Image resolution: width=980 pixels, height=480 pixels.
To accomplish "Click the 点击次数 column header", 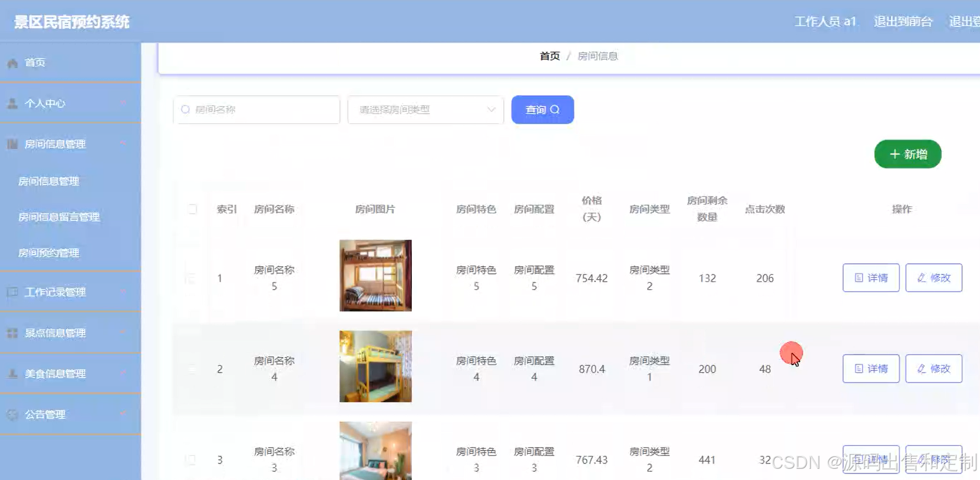I will 765,209.
